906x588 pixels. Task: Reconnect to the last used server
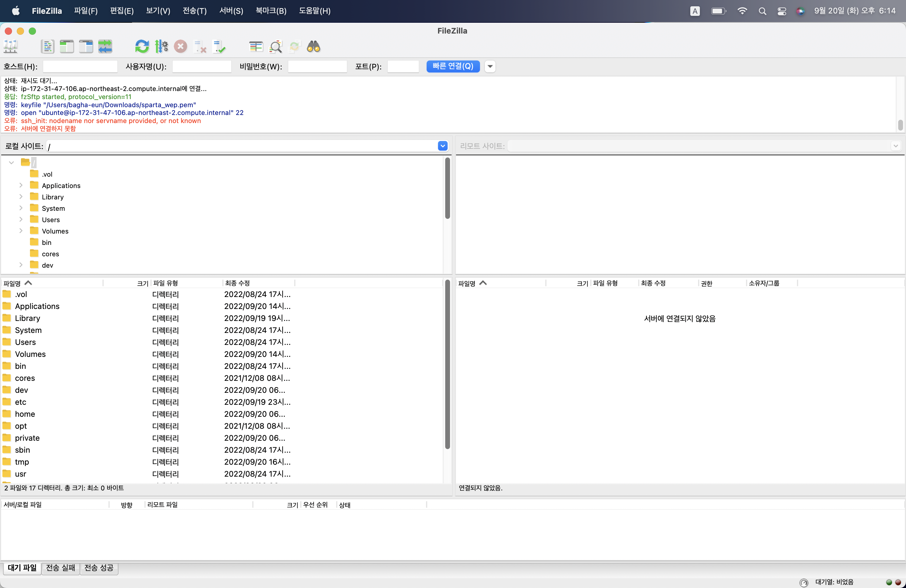tap(219, 46)
